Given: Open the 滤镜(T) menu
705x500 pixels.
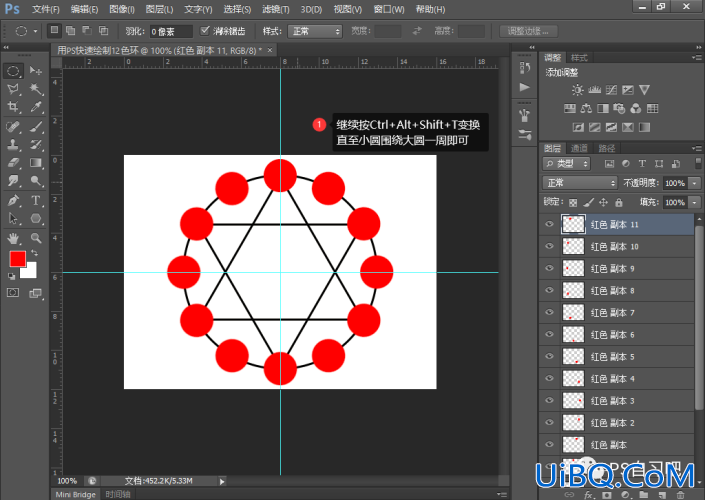Looking at the screenshot, I should [x=276, y=9].
